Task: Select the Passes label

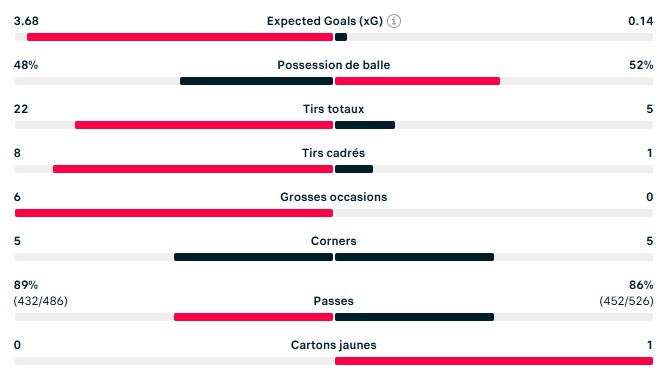Action: click(334, 301)
